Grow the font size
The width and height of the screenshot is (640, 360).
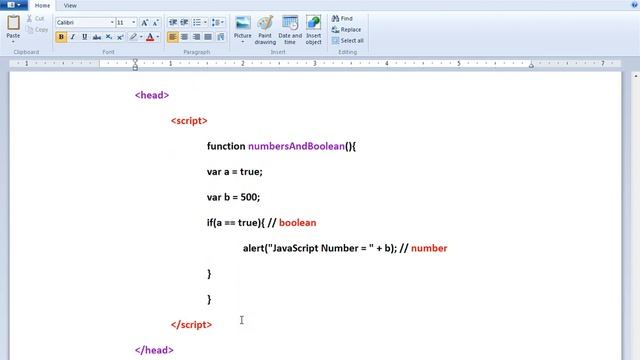pos(144,23)
